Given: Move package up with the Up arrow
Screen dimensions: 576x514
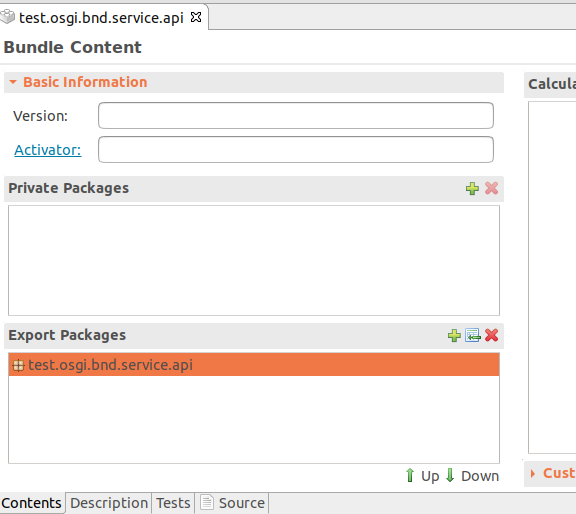Looking at the screenshot, I should [x=422, y=476].
